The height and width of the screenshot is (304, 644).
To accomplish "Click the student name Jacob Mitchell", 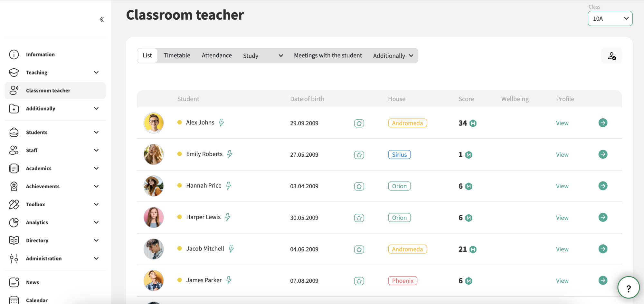I will 205,249.
